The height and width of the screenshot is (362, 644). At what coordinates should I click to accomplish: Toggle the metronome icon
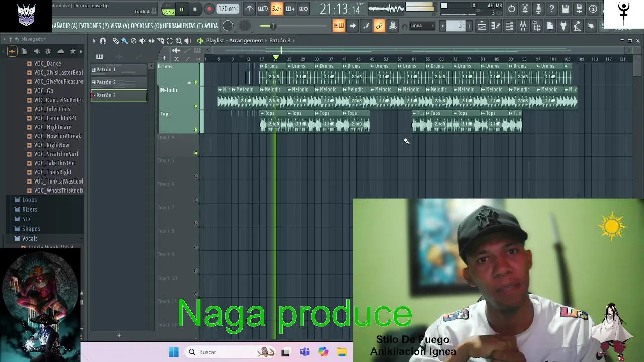tap(249, 9)
